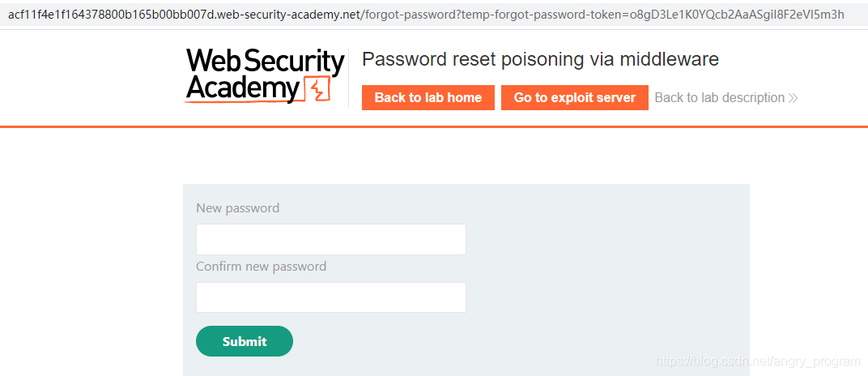Submit the new password form
868x376 pixels.
coord(244,341)
